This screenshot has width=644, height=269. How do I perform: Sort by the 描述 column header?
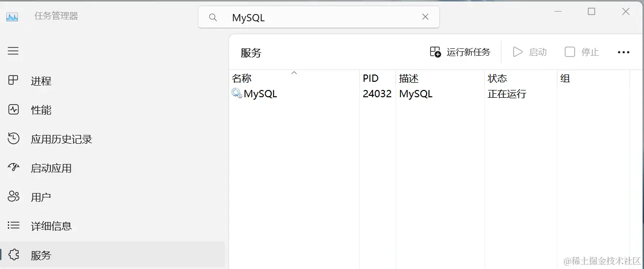tap(440, 78)
